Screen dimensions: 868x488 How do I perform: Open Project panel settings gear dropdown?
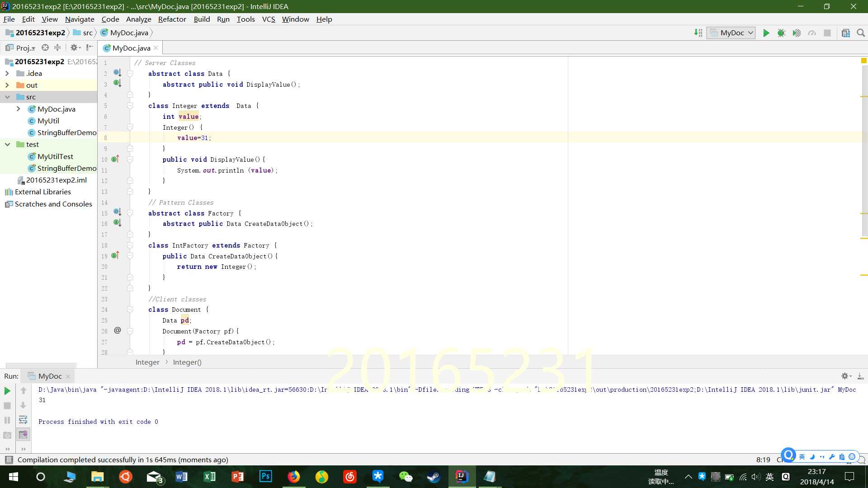click(x=75, y=47)
